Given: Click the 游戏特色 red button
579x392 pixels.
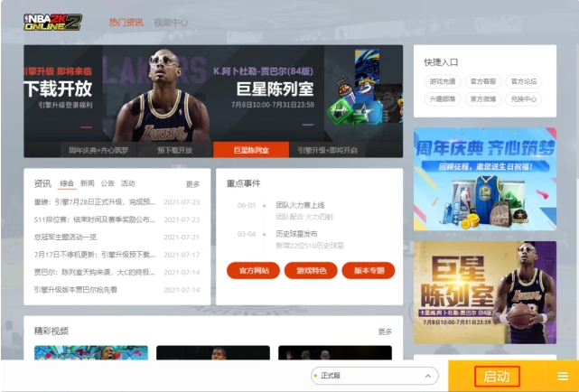Looking at the screenshot, I should [x=311, y=271].
